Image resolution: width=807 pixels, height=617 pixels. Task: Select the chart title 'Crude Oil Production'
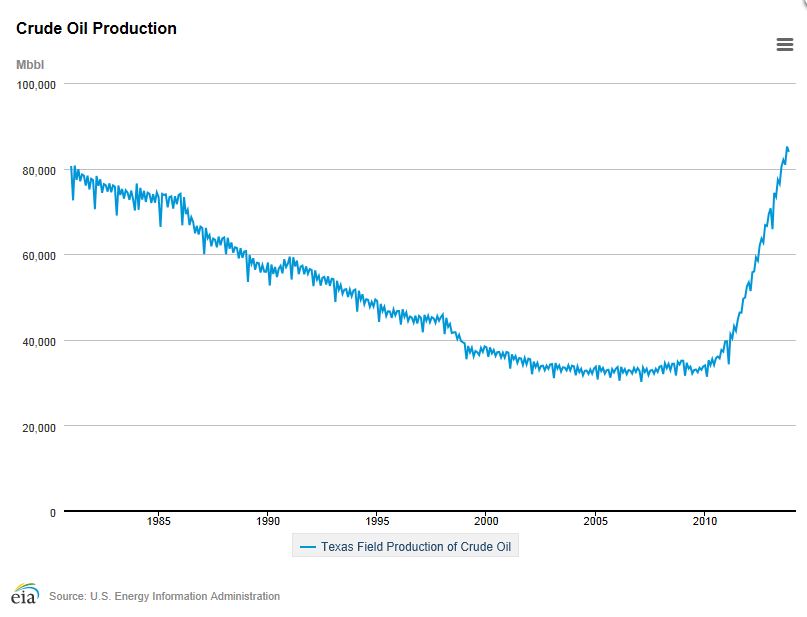(x=95, y=29)
